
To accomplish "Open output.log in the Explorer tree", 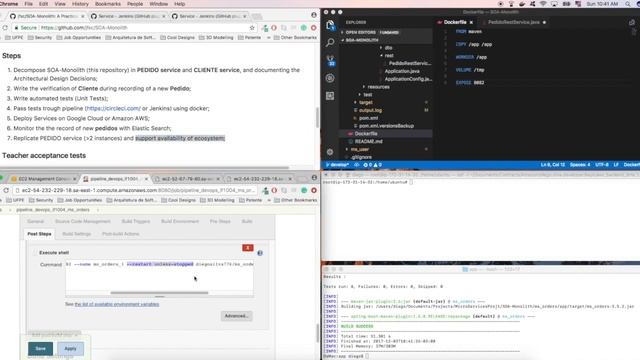I will click(370, 110).
